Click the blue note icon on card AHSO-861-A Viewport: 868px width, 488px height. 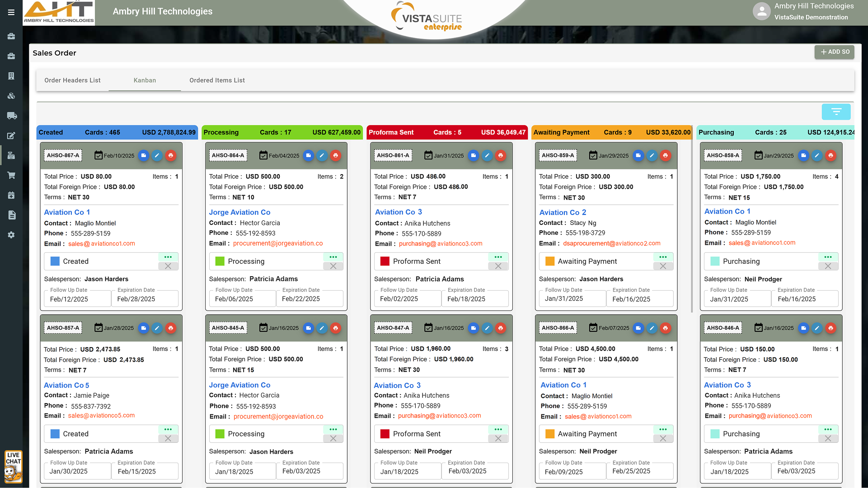(473, 155)
